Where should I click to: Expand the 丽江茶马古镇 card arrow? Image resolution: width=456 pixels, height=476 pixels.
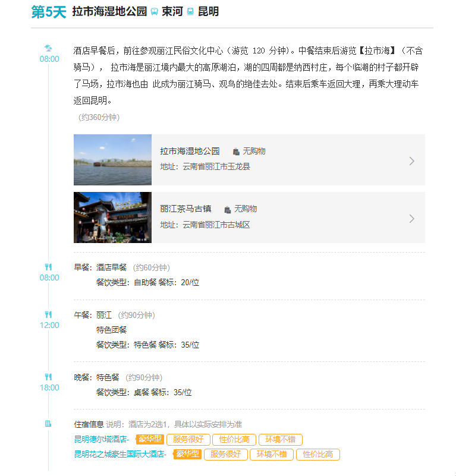(x=411, y=218)
